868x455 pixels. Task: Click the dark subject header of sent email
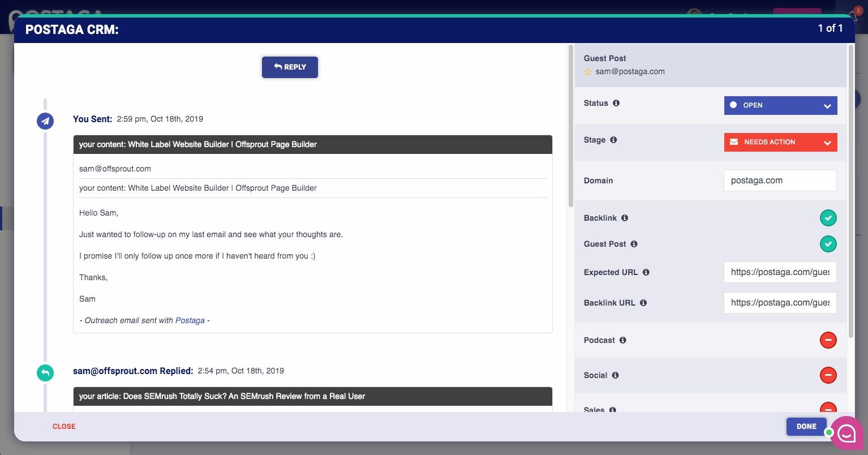click(312, 144)
